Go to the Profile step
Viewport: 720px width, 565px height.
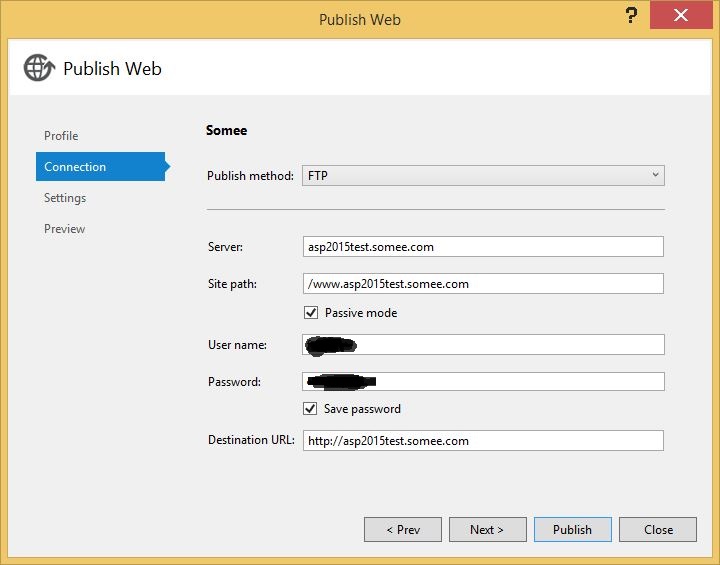(x=61, y=136)
